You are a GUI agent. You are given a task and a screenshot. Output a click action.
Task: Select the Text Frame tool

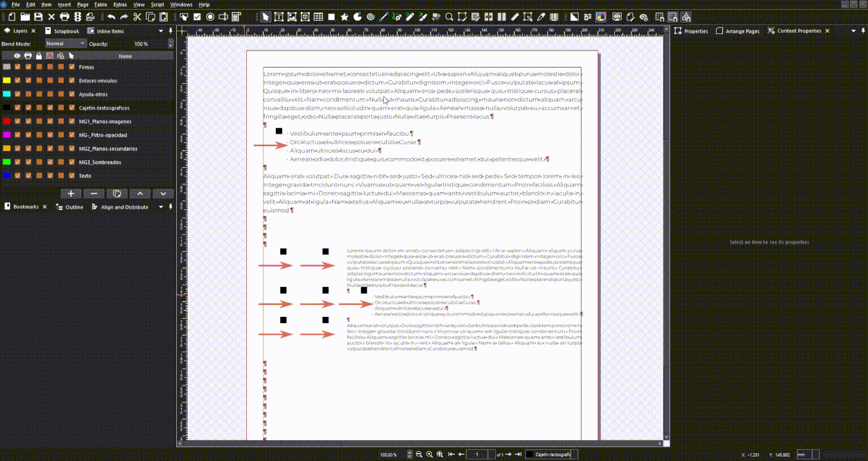pos(279,17)
